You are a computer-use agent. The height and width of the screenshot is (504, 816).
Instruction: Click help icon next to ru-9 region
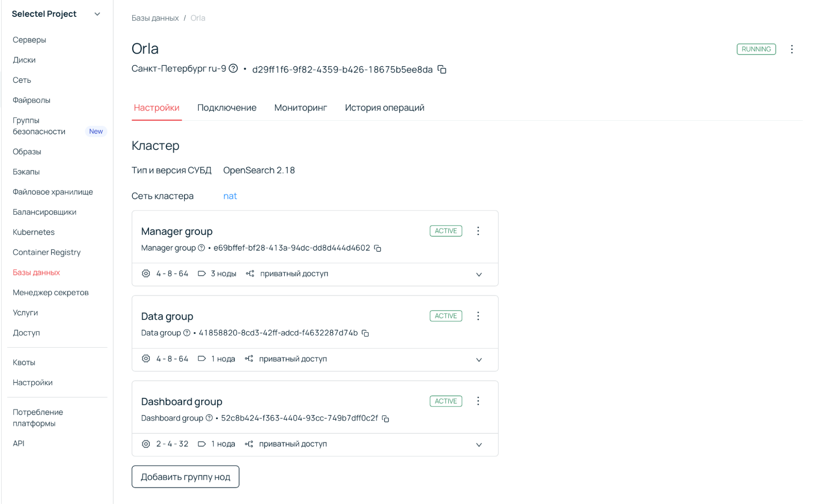point(233,68)
